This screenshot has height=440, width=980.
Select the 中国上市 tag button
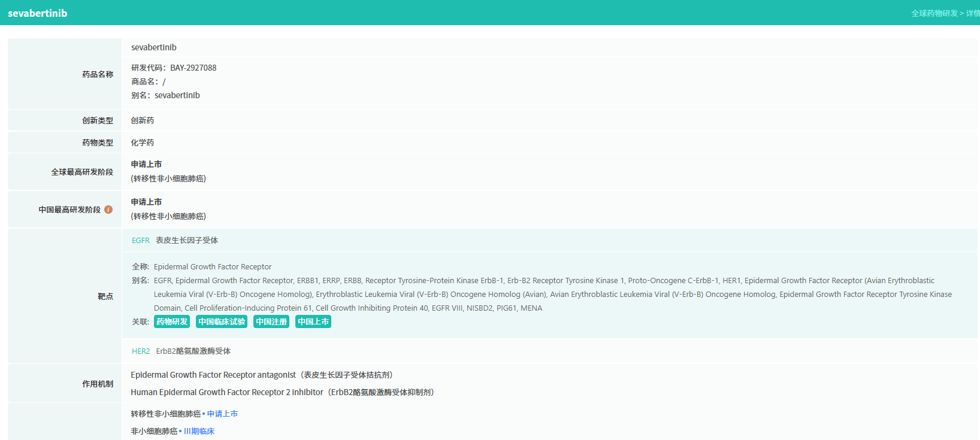point(313,322)
